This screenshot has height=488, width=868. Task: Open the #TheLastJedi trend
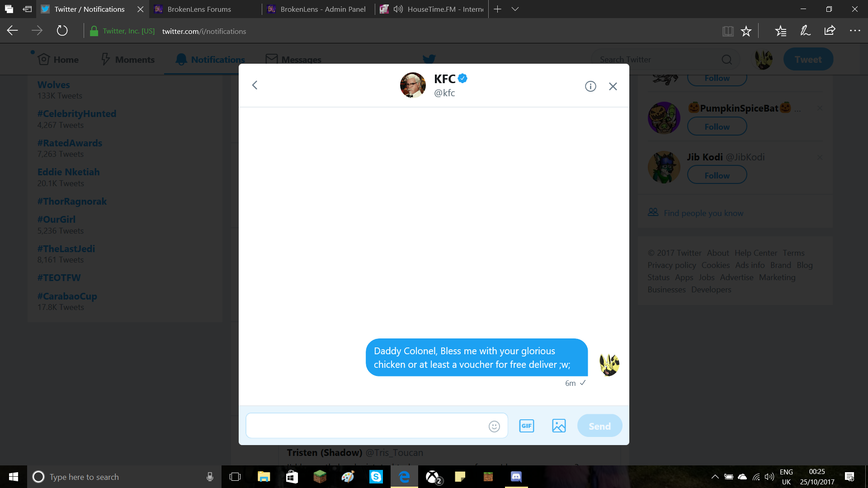coord(66,249)
